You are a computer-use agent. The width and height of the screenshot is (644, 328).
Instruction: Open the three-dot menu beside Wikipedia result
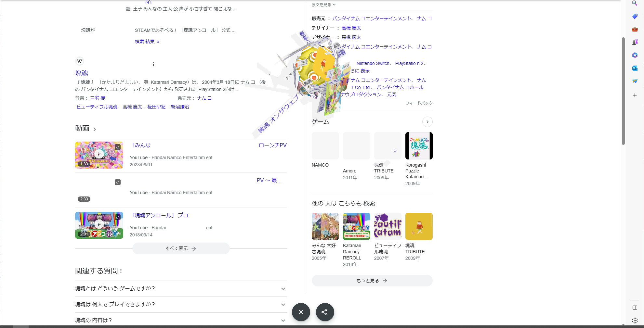coord(153,64)
